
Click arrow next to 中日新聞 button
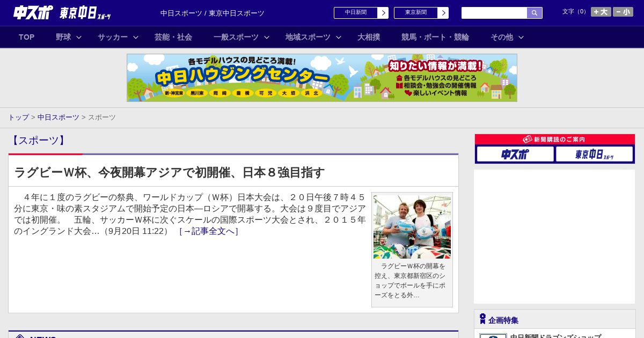(383, 13)
